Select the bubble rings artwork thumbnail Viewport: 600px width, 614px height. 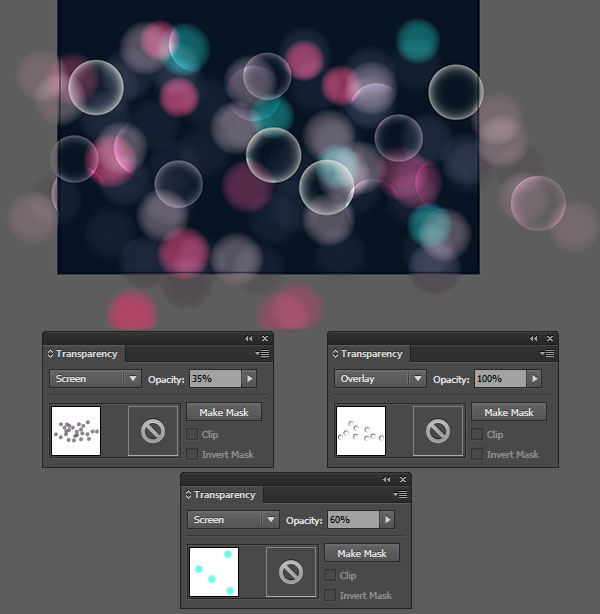(x=361, y=431)
